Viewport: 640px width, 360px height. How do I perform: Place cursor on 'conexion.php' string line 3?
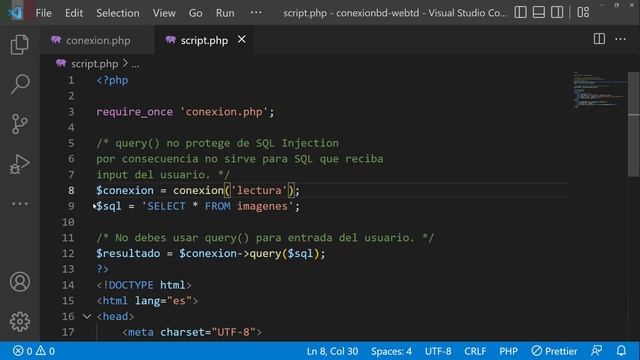click(224, 111)
